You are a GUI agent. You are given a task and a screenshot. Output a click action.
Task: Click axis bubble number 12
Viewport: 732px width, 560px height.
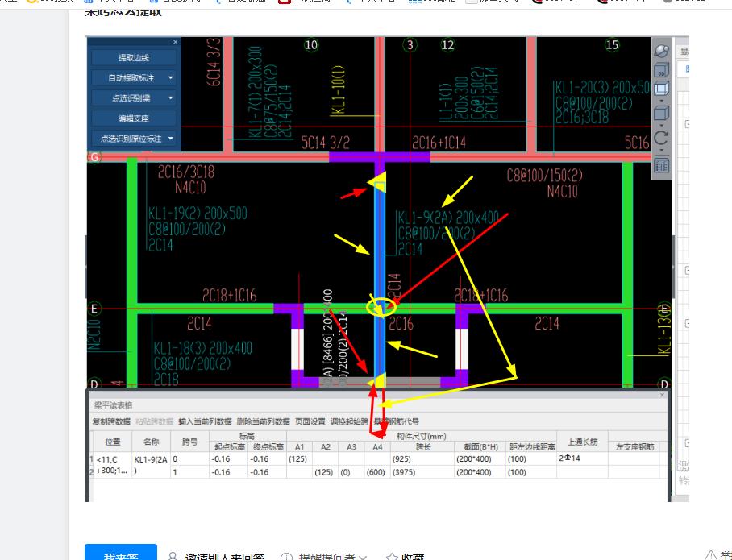(447, 45)
